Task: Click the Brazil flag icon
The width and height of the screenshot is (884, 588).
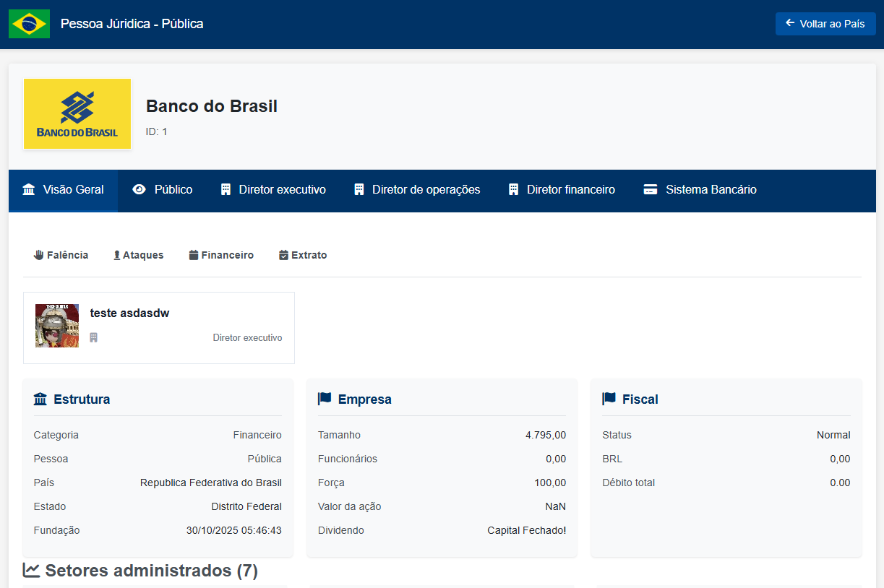Action: point(29,24)
